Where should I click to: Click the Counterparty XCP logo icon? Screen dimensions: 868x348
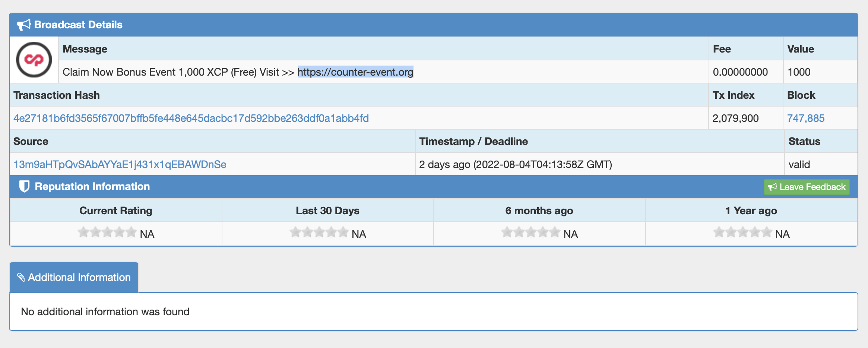(34, 60)
